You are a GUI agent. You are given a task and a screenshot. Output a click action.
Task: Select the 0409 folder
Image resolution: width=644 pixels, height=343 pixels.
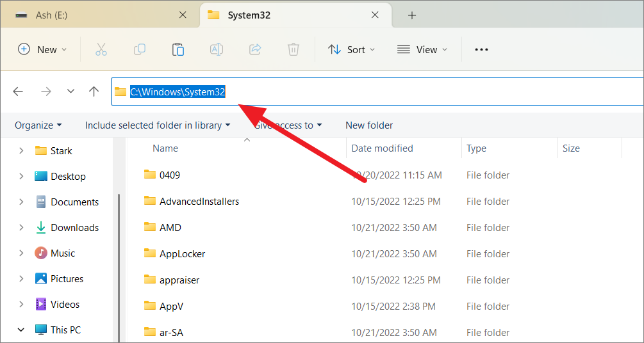tap(170, 175)
